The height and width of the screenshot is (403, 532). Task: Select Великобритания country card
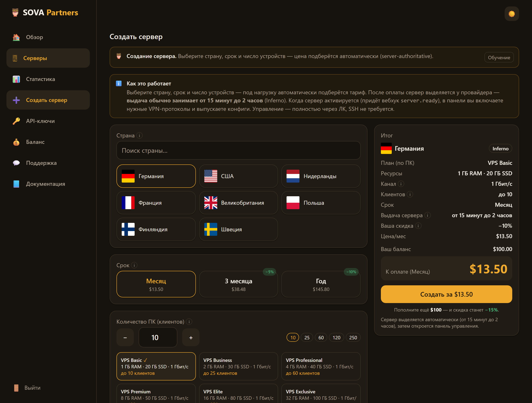tap(238, 203)
